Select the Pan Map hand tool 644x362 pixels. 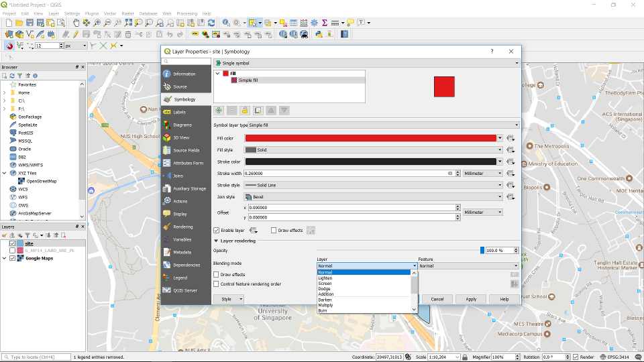(76, 23)
